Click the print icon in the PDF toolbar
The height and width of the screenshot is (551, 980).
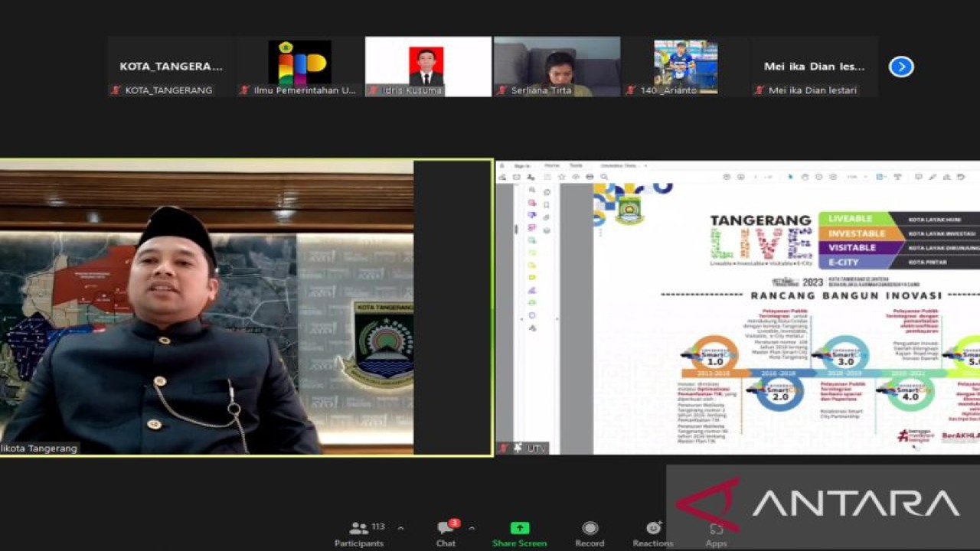pos(590,177)
